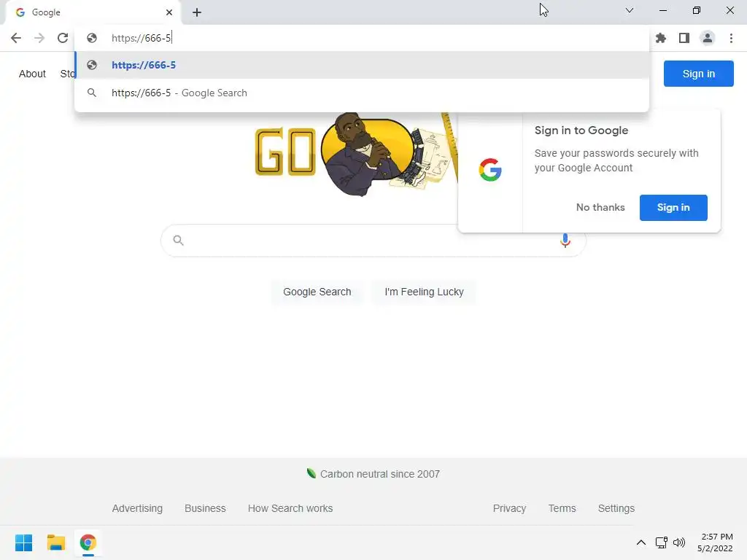Close the Google tab
The height and width of the screenshot is (560, 747).
169,12
